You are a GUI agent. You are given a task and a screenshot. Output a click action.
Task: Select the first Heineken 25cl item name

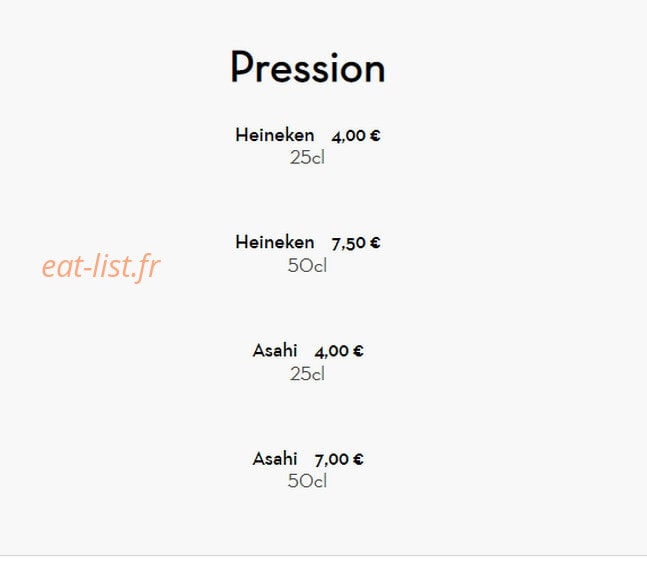[275, 135]
